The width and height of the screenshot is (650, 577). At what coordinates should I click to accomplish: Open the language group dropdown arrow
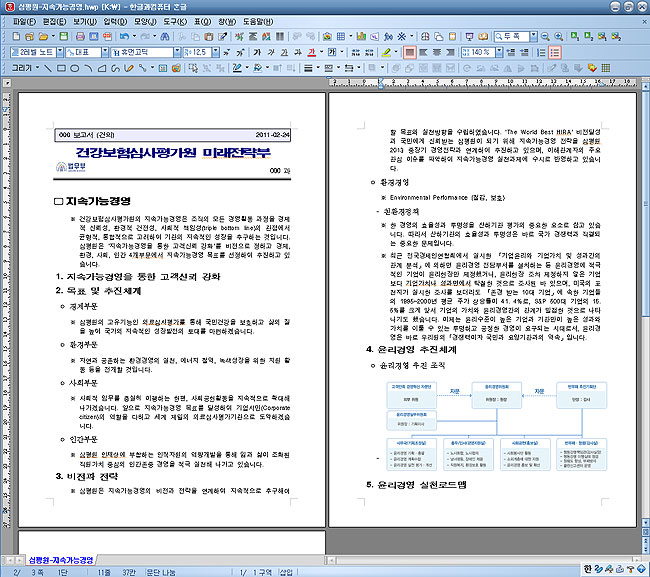tap(105, 52)
